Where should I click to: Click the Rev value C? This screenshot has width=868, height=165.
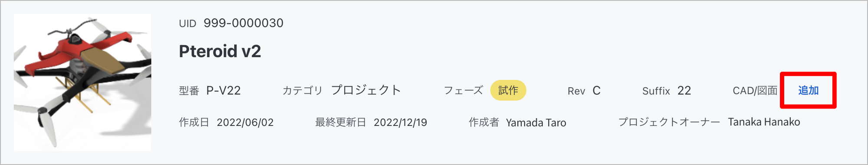coord(597,90)
